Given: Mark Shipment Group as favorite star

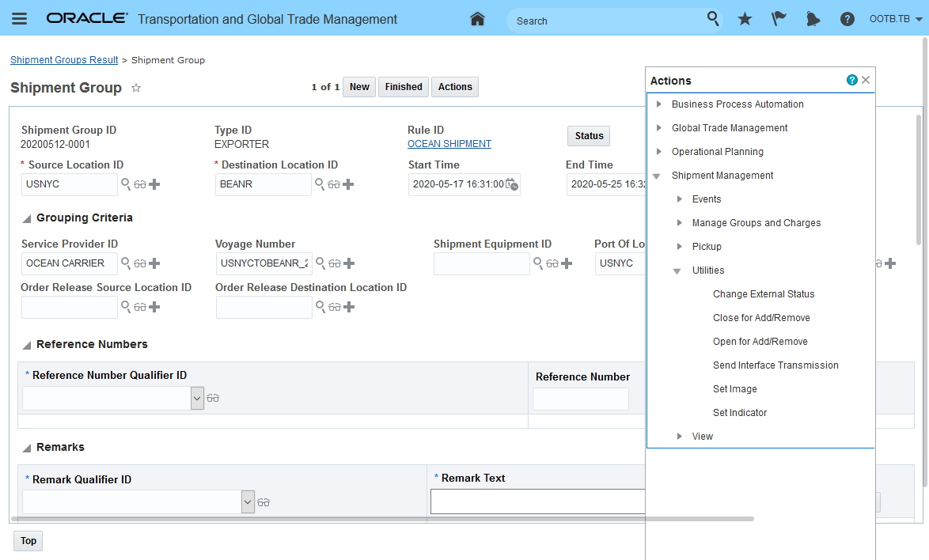Looking at the screenshot, I should [135, 88].
